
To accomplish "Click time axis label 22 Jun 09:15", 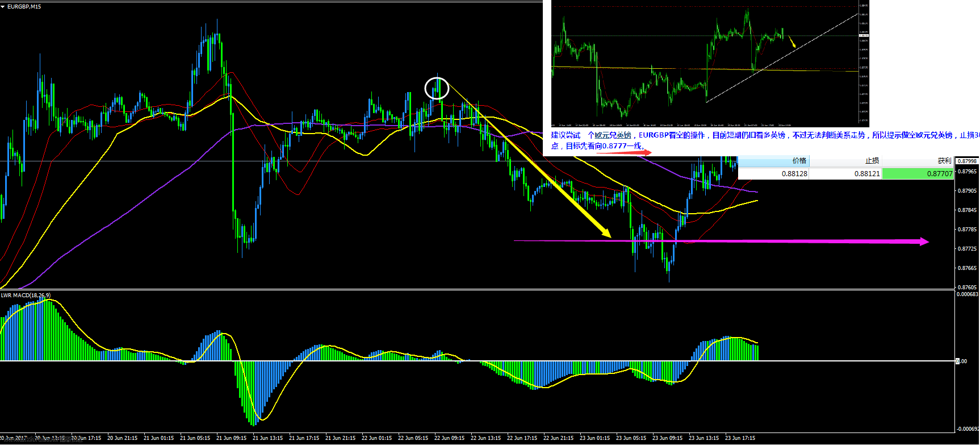I will pos(449,438).
